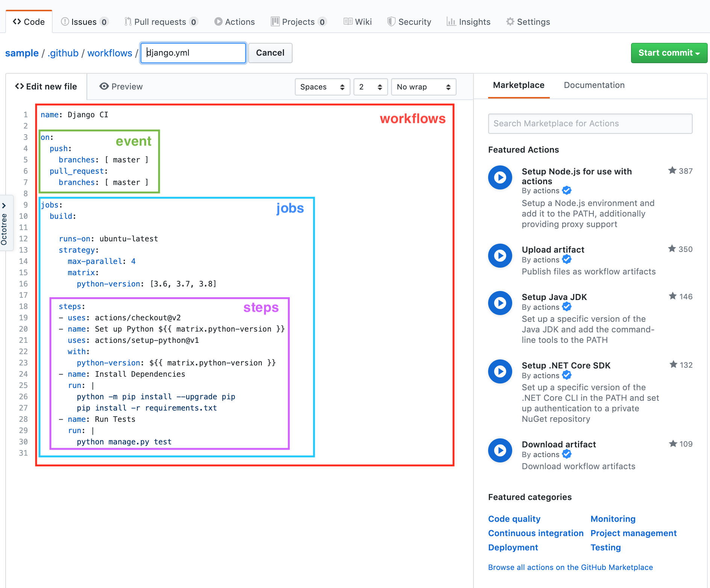Click the line 'runs-on: ubuntu-latest'
This screenshot has height=588, width=710.
(108, 239)
